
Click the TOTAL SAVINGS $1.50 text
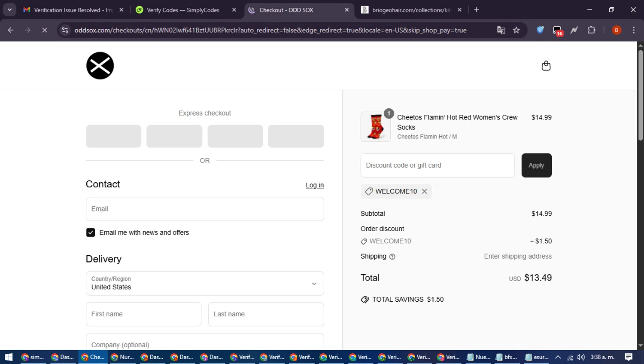pos(408,300)
